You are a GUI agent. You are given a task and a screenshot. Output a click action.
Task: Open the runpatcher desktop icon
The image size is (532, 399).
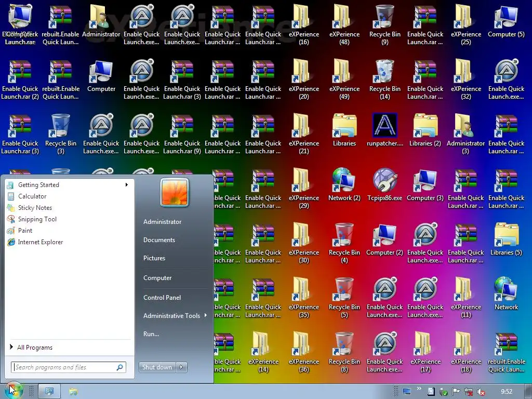(385, 130)
